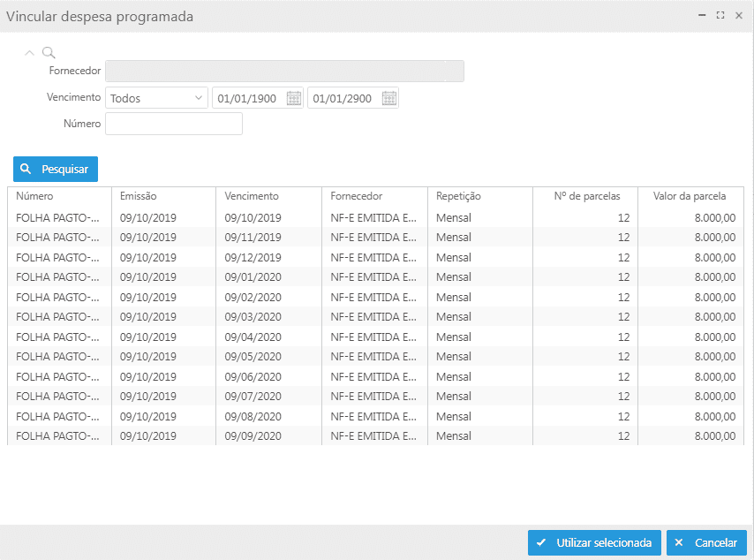The image size is (754, 560).
Task: Focus the Fornecedor text field
Action: (284, 72)
